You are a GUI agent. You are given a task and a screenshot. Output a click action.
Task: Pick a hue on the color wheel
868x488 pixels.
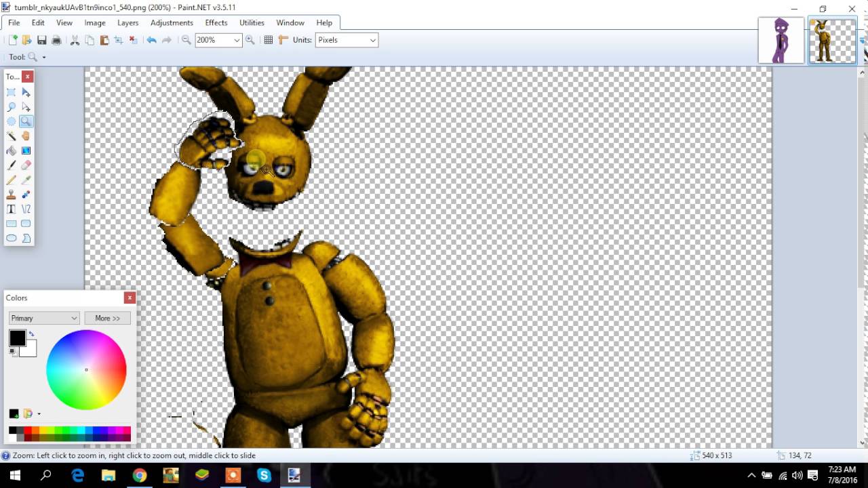click(86, 369)
